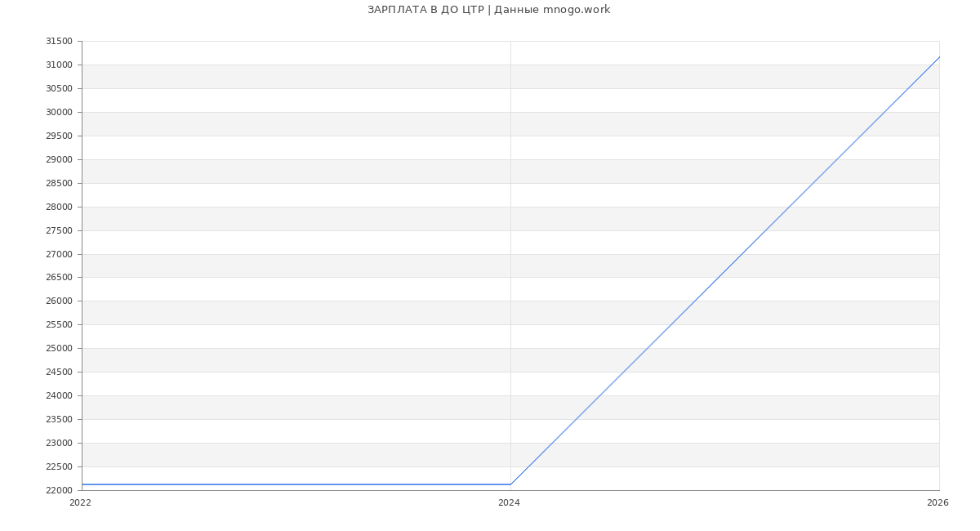Click the 31500 y-axis label
This screenshot has width=980, height=531.
click(x=59, y=42)
